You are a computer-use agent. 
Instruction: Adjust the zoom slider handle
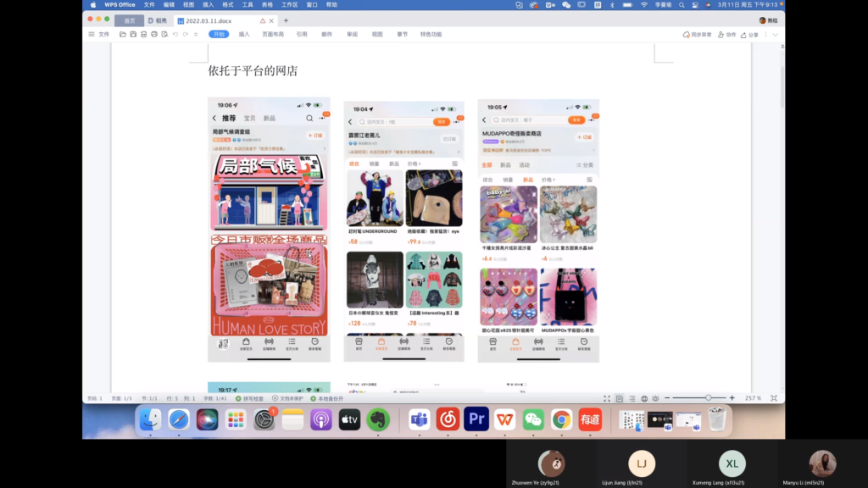click(708, 398)
